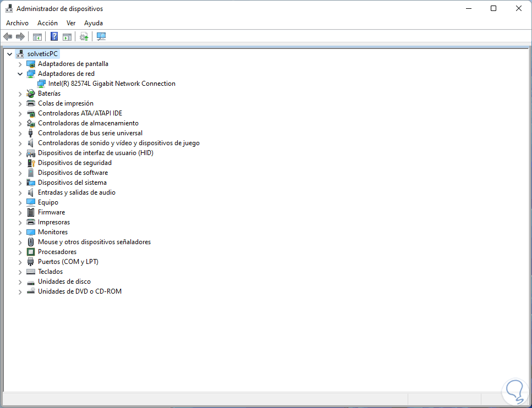Image resolution: width=532 pixels, height=408 pixels.
Task: Click the Dispositivos de seguridad key icon
Action: tap(31, 163)
